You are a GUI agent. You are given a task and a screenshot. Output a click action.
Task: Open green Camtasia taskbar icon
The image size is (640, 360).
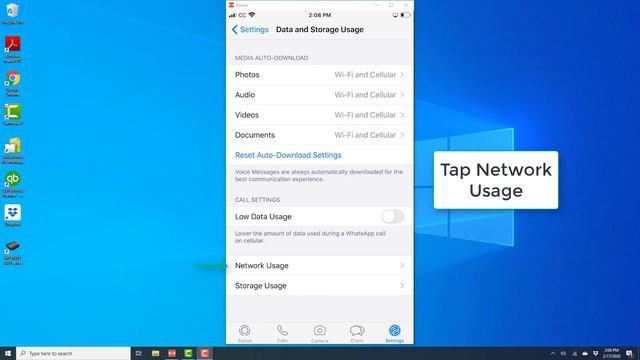[x=188, y=353]
